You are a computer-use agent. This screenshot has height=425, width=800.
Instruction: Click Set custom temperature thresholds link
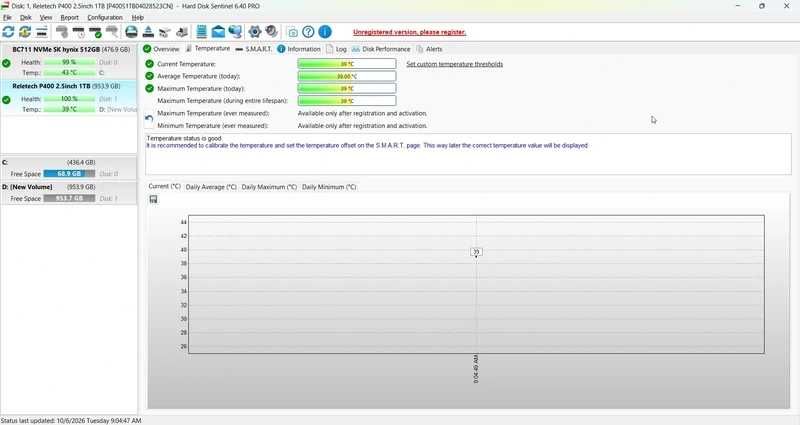[x=455, y=64]
